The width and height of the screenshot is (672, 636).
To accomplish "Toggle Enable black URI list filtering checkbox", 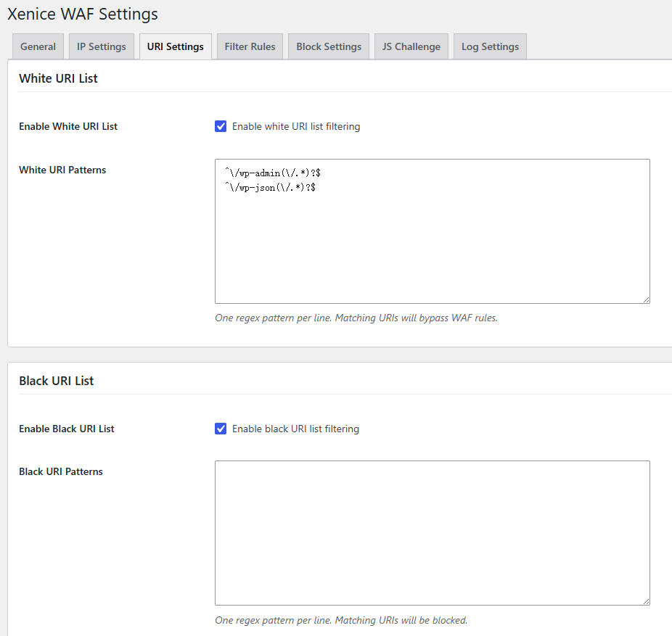I will pyautogui.click(x=221, y=429).
